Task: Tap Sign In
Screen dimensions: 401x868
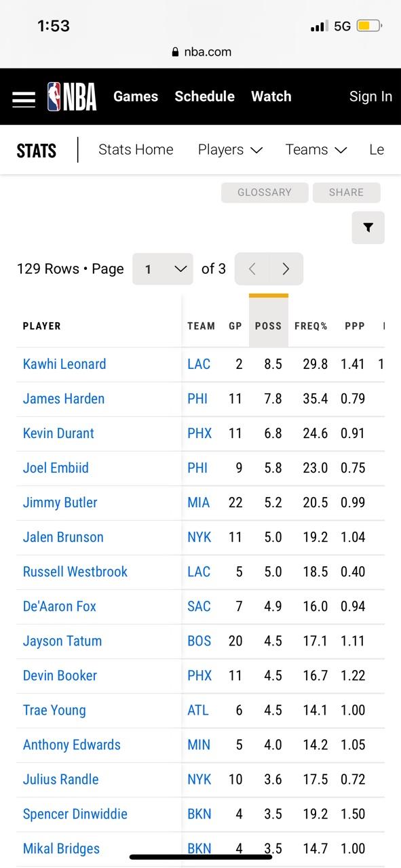Action: click(x=370, y=97)
